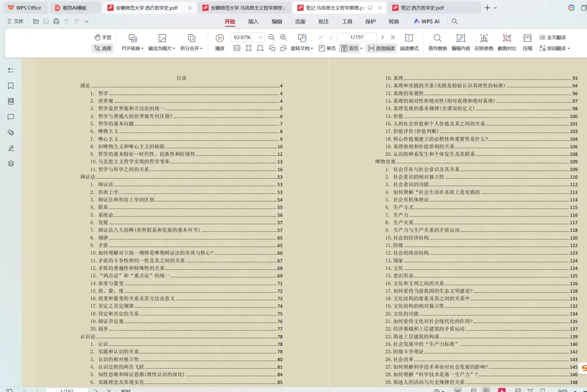Open the 开始 ribbon tab
This screenshot has width=587, height=392.
click(x=230, y=22)
